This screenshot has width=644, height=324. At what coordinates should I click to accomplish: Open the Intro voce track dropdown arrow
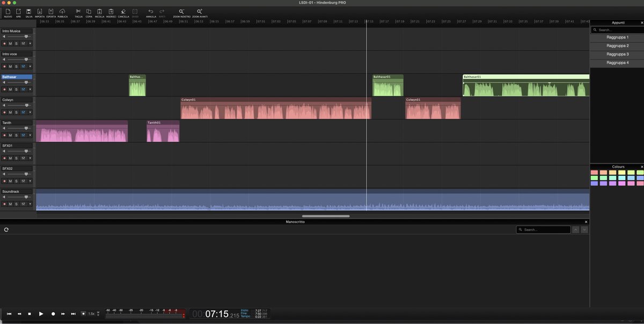(30, 67)
